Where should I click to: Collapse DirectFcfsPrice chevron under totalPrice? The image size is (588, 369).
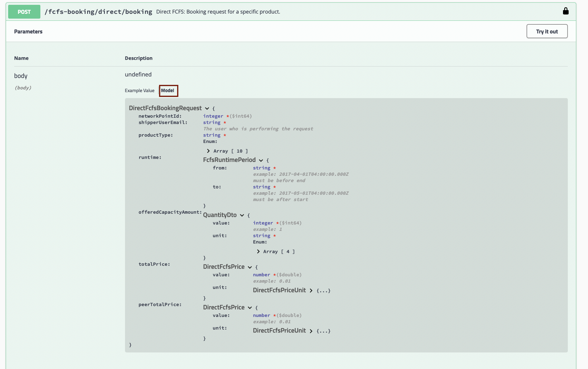click(250, 267)
